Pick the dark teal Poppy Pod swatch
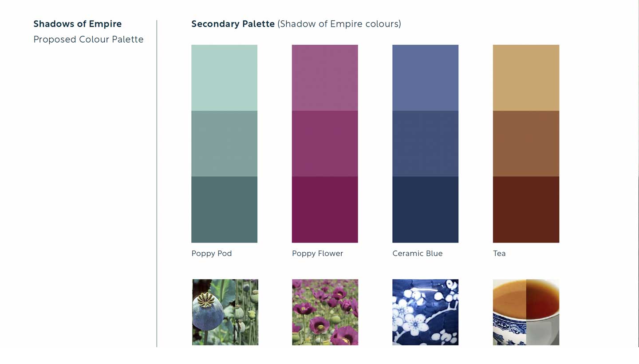This screenshot has width=639, height=364. pyautogui.click(x=224, y=210)
